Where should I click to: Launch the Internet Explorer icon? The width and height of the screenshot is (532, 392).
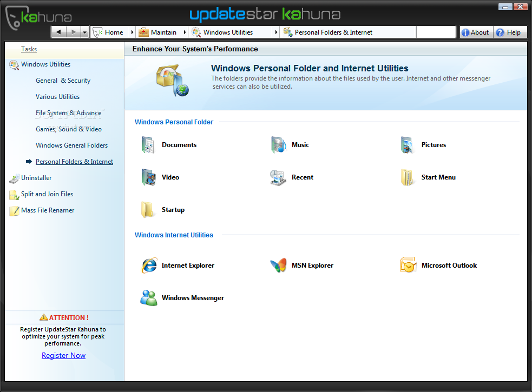coord(149,265)
